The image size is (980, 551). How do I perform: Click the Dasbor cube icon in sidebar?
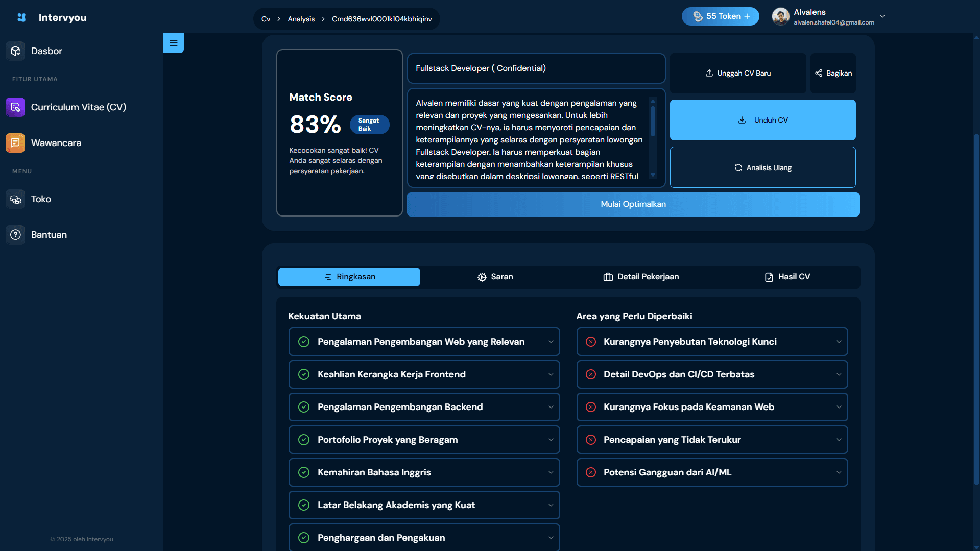point(15,51)
